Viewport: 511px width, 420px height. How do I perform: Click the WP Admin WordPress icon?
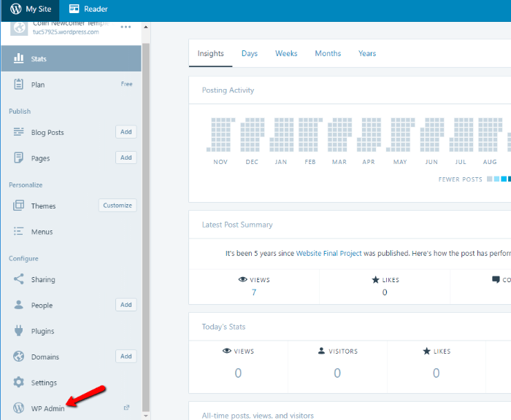(18, 408)
